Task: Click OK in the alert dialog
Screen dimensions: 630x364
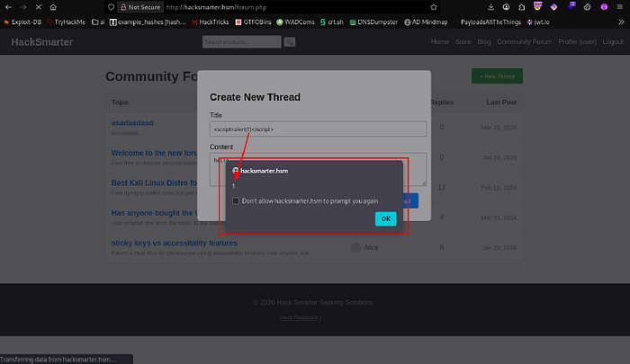Action: tap(386, 218)
